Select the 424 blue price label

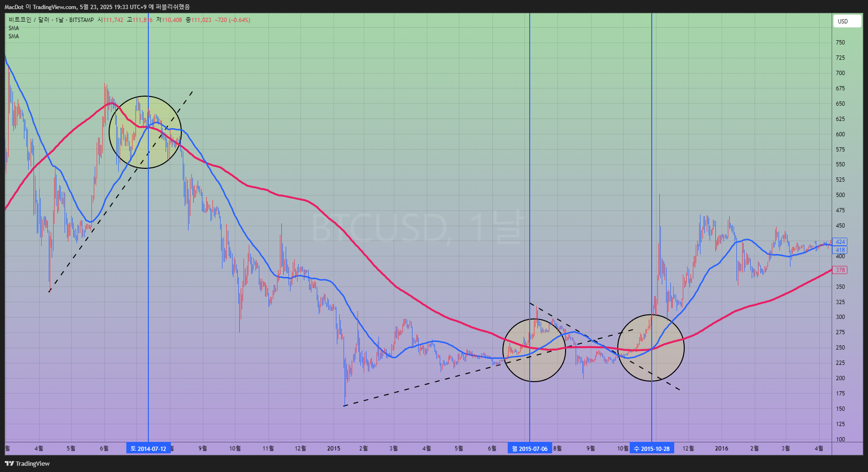pyautogui.click(x=840, y=242)
